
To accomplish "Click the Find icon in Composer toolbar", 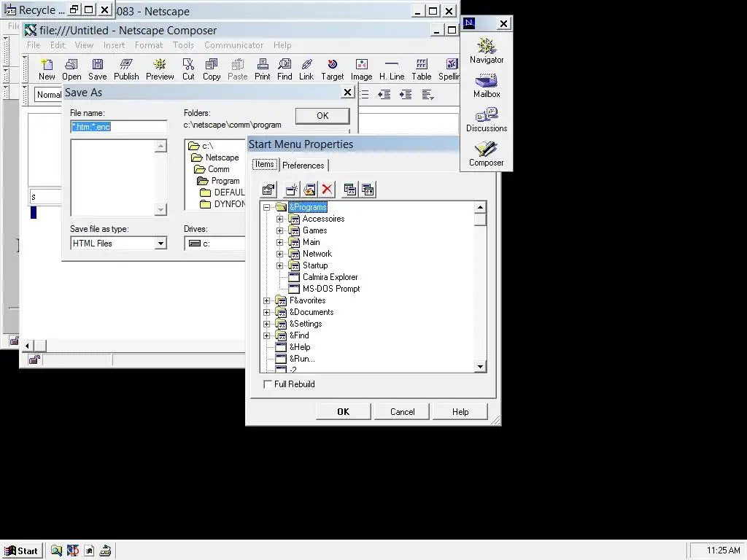I will [285, 69].
